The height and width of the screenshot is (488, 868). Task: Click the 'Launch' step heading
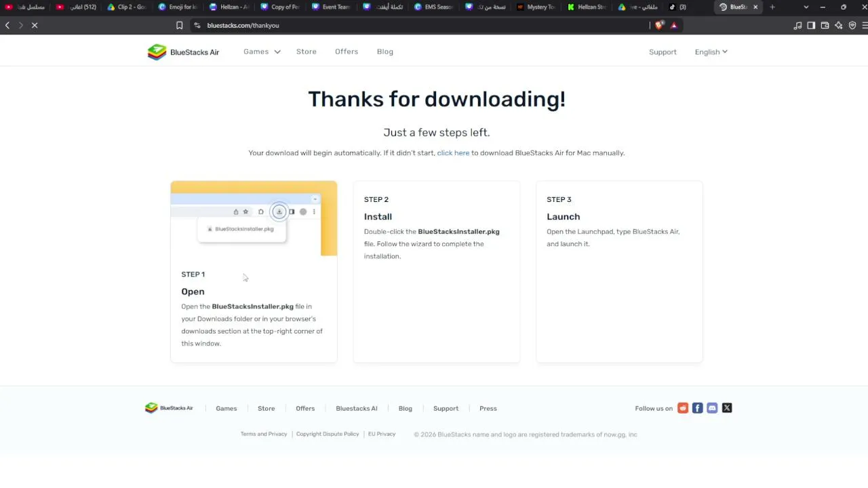564,217
